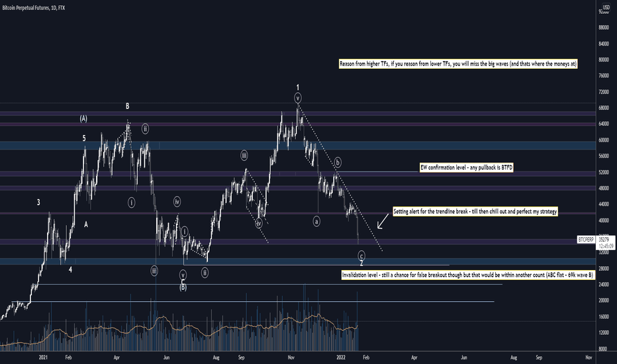Select circled iii label below the May low

(x=154, y=271)
